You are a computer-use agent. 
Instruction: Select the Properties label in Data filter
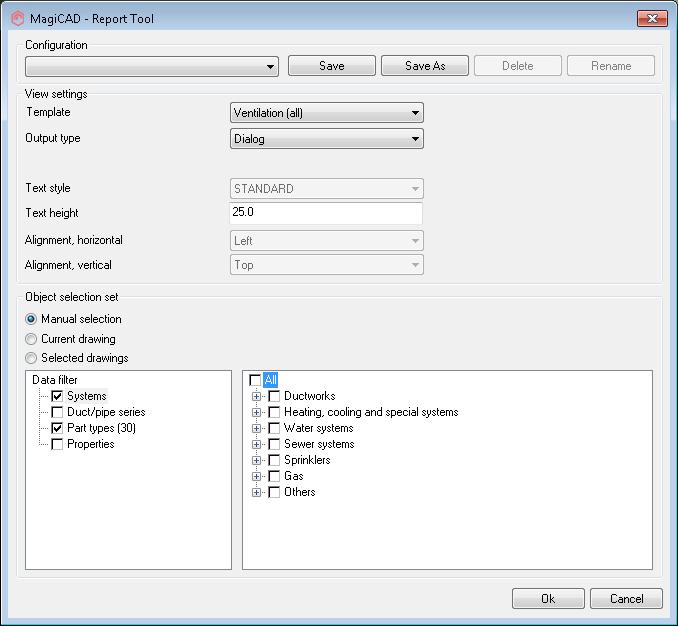point(91,444)
